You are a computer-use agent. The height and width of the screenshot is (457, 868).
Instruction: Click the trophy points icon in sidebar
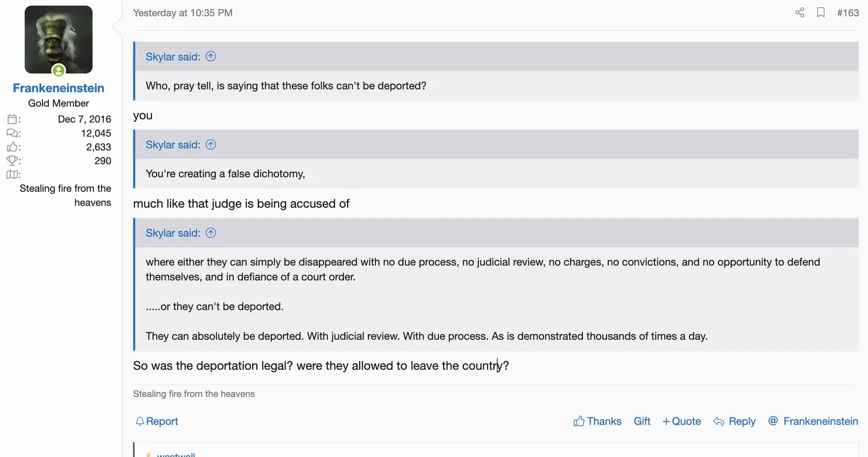pyautogui.click(x=13, y=160)
